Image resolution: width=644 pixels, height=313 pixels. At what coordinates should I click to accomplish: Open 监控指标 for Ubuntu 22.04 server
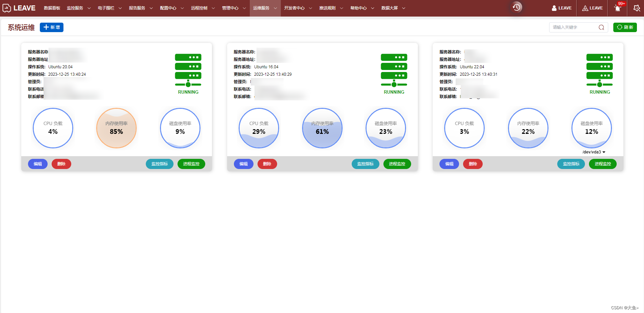(571, 164)
